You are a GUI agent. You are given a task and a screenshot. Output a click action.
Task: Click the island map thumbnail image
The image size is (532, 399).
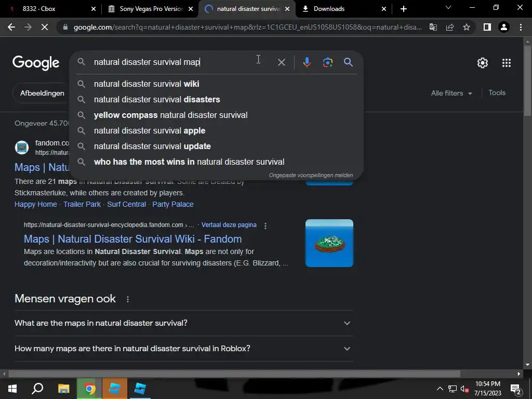click(x=329, y=243)
